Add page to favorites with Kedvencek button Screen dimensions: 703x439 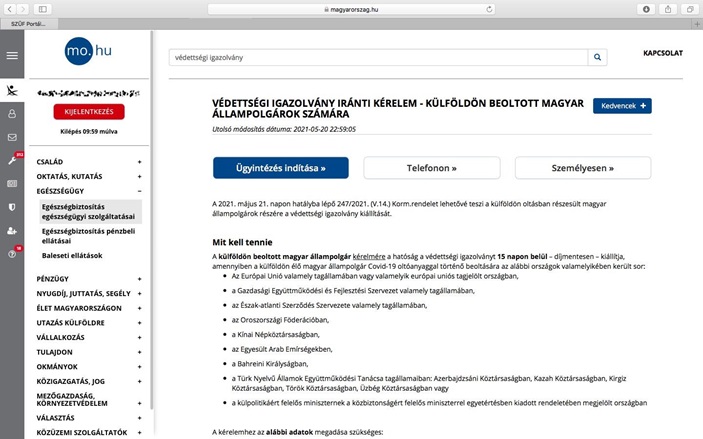[621, 105]
